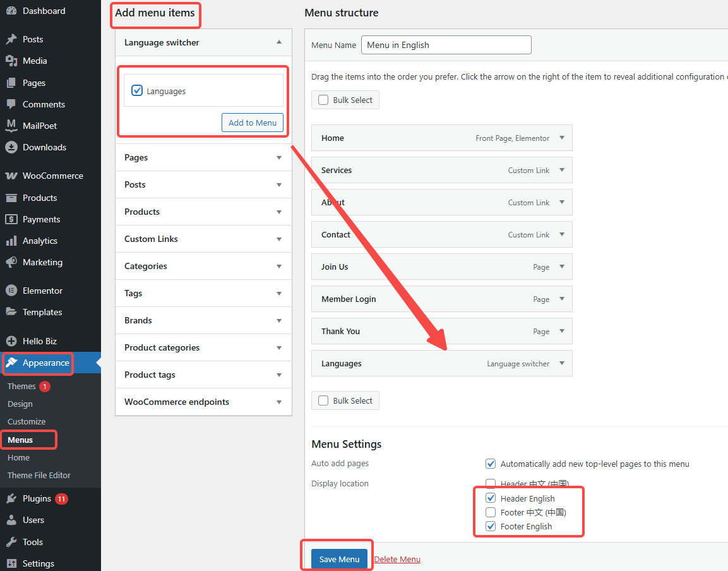This screenshot has height=571, width=728.
Task: Select the Comments icon in sidebar
Action: [x=13, y=104]
